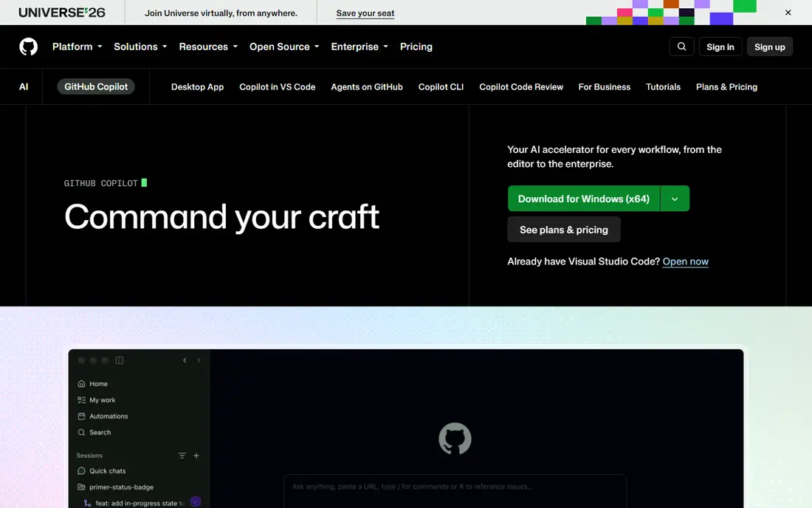
Task: Click the My work list icon
Action: coord(81,399)
